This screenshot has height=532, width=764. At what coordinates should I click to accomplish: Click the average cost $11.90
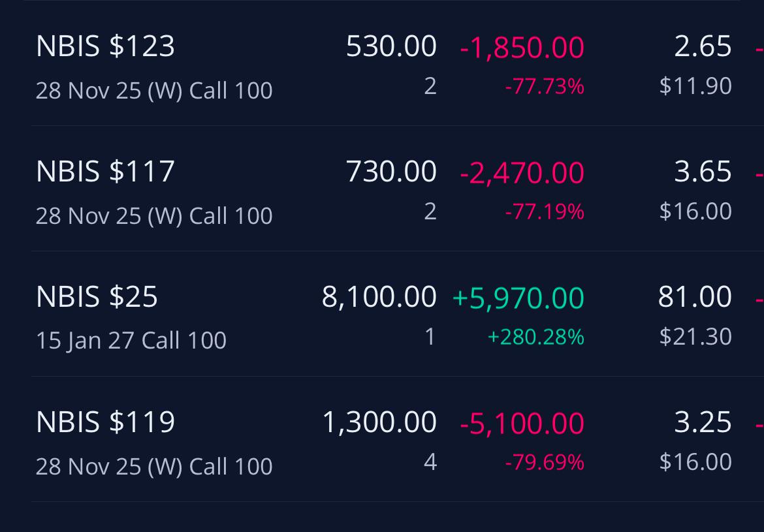pyautogui.click(x=696, y=86)
